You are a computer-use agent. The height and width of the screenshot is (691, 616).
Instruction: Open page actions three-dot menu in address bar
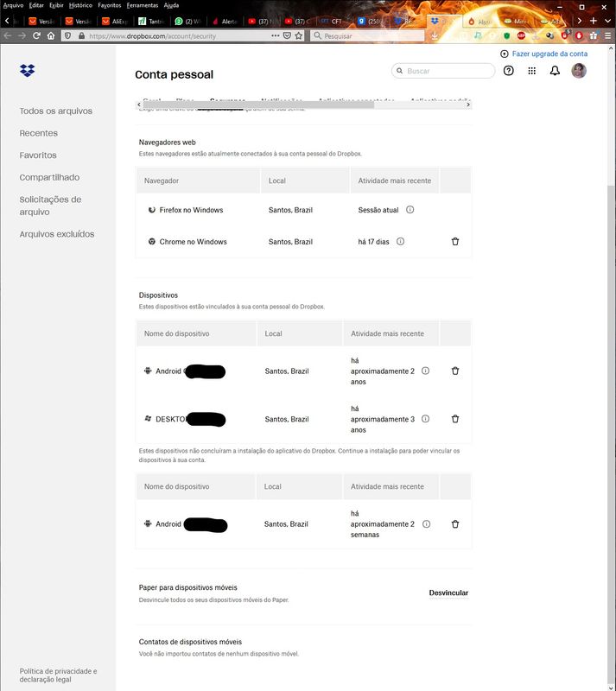click(275, 35)
